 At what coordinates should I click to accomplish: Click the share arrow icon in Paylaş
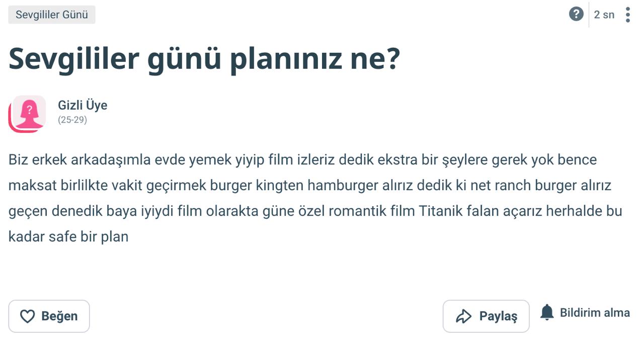(463, 316)
